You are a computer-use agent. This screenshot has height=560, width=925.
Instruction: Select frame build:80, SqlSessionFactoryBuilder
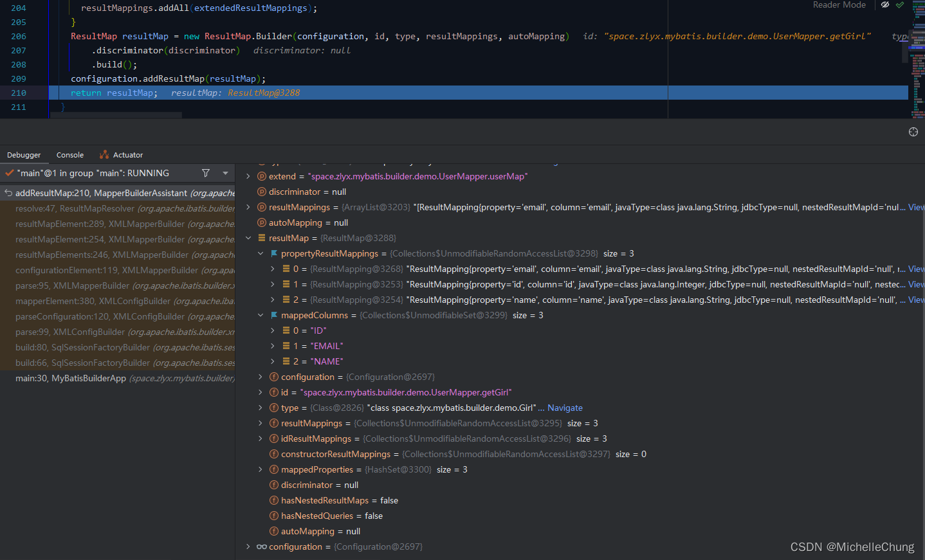(x=117, y=347)
